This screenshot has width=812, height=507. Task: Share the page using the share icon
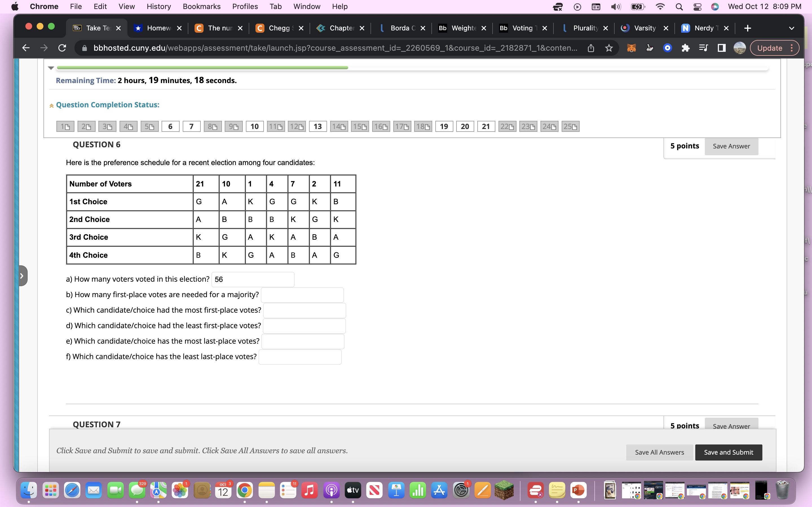pyautogui.click(x=591, y=48)
